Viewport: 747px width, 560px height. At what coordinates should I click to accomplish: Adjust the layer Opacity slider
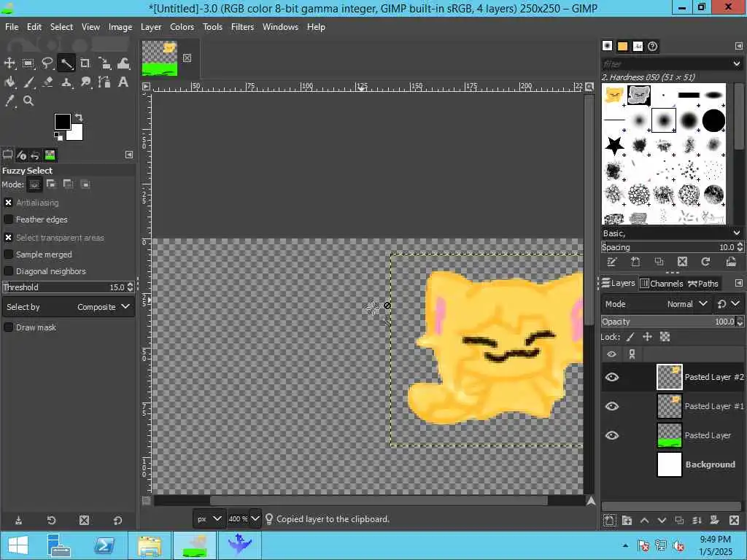click(668, 322)
